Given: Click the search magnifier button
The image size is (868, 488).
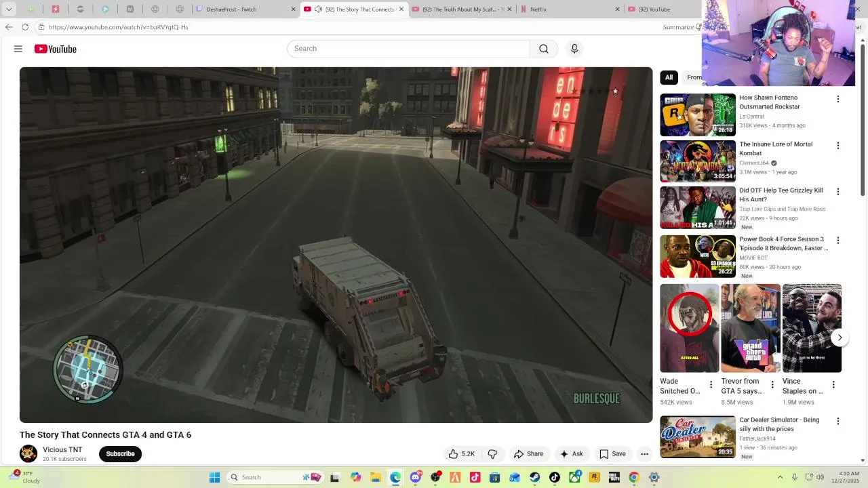Looking at the screenshot, I should 544,49.
